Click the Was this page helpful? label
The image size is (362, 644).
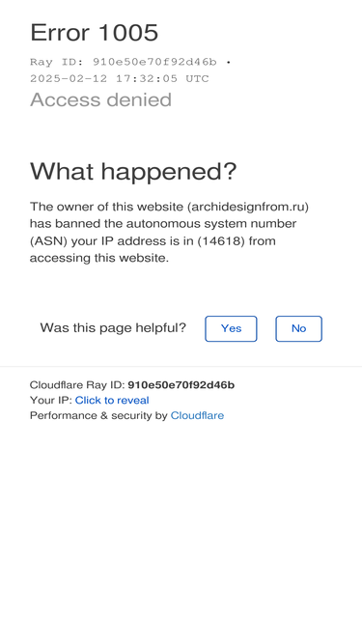click(113, 327)
